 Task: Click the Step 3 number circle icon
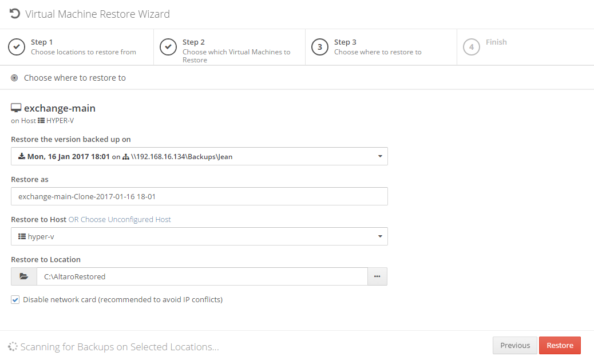click(320, 47)
